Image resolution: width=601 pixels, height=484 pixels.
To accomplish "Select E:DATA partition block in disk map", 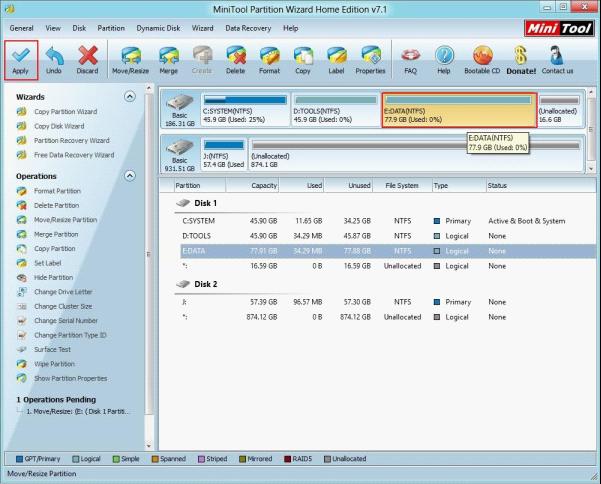I will point(459,110).
